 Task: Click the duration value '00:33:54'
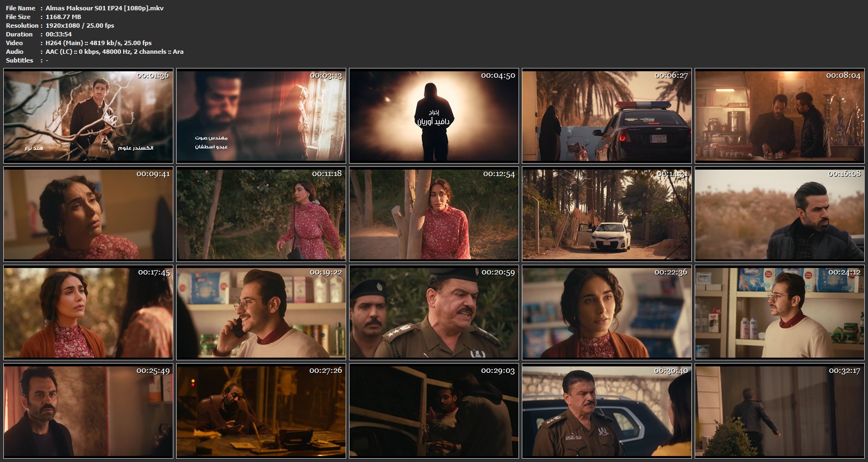[x=59, y=34]
